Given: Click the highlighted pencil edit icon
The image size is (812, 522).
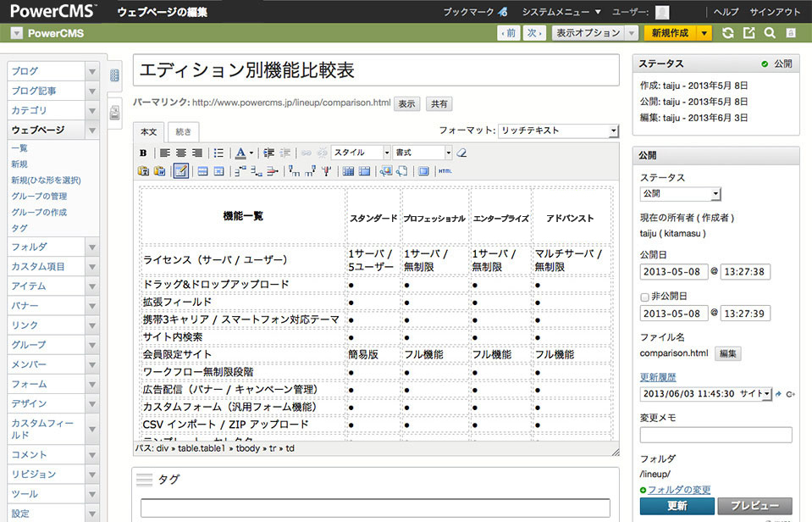Looking at the screenshot, I should [180, 170].
